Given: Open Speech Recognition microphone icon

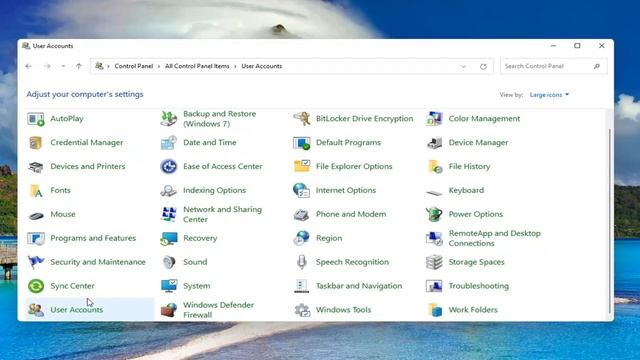Looking at the screenshot, I should [302, 262].
